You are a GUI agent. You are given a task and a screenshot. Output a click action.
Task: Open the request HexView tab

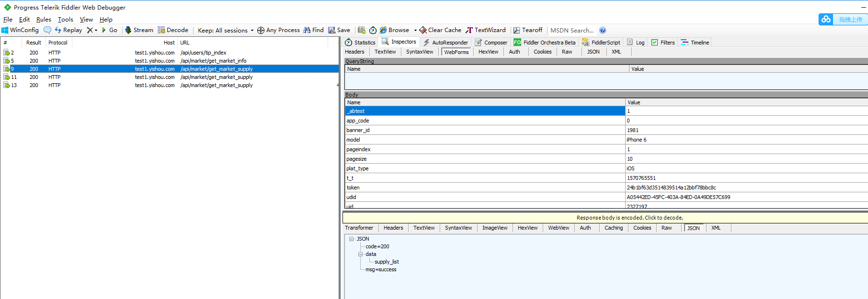click(488, 52)
